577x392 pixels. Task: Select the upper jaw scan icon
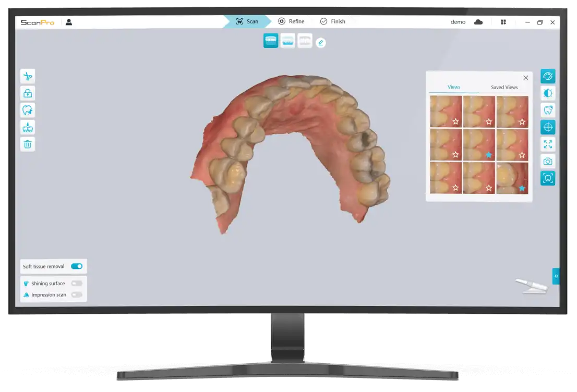click(x=271, y=41)
